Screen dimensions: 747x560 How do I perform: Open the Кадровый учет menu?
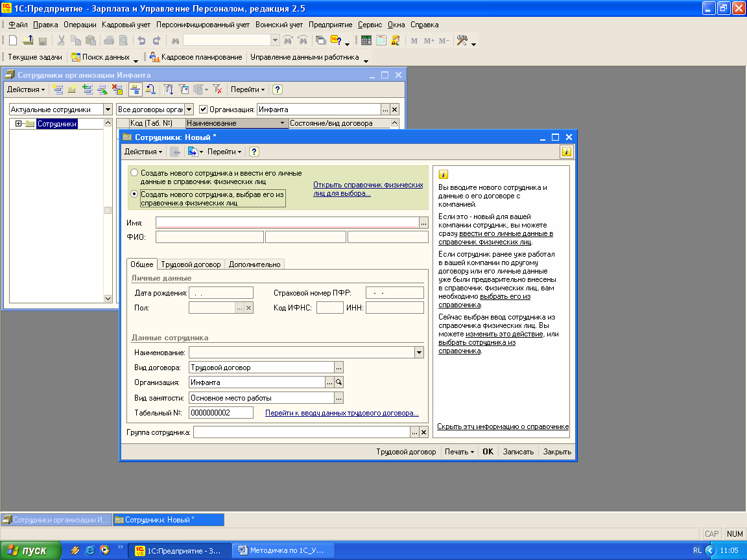point(126,25)
